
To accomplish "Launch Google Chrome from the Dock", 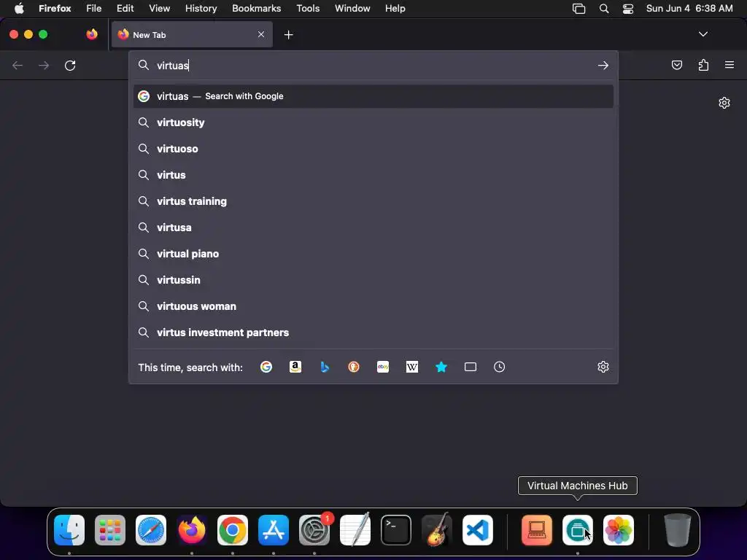I will click(233, 529).
